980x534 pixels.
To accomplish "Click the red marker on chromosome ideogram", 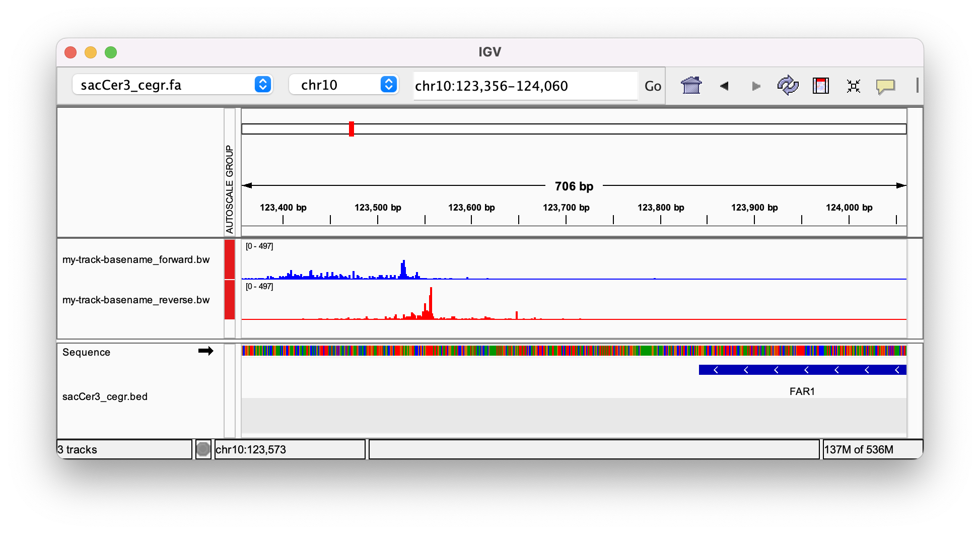I will tap(352, 129).
